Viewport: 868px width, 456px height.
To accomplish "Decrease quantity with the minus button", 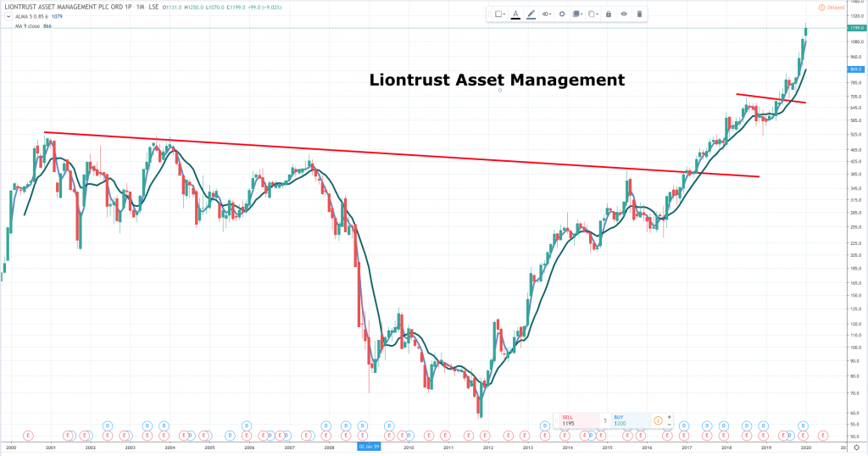I will click(670, 425).
